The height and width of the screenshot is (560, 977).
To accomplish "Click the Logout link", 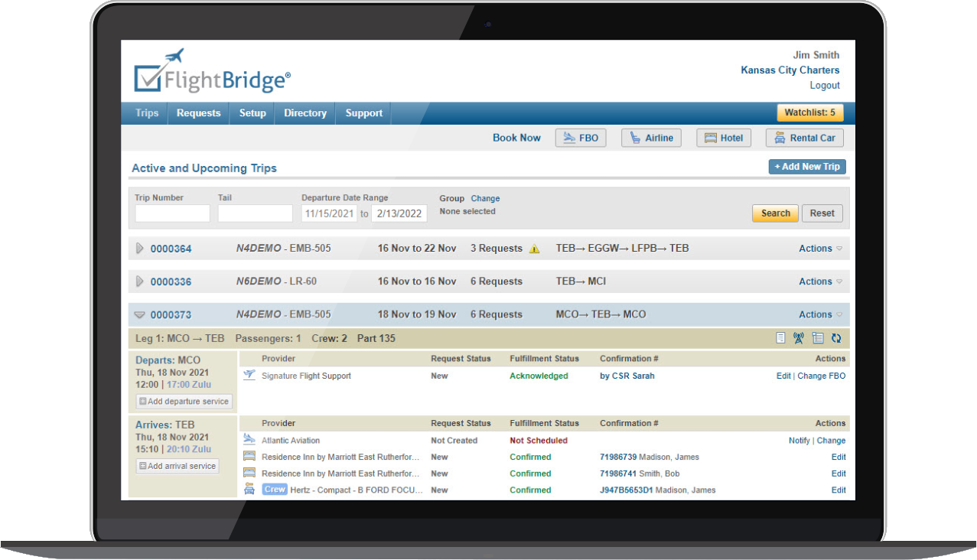I will (825, 86).
